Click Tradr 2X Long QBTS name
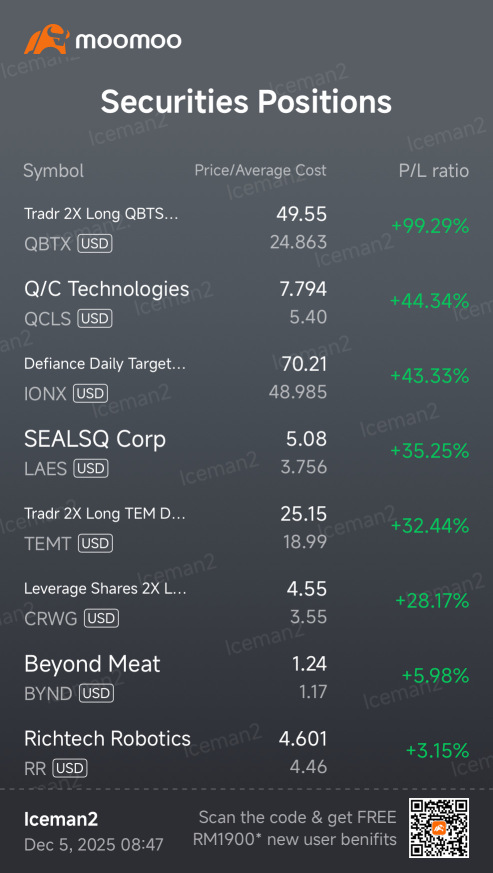493x873 pixels. [101, 214]
